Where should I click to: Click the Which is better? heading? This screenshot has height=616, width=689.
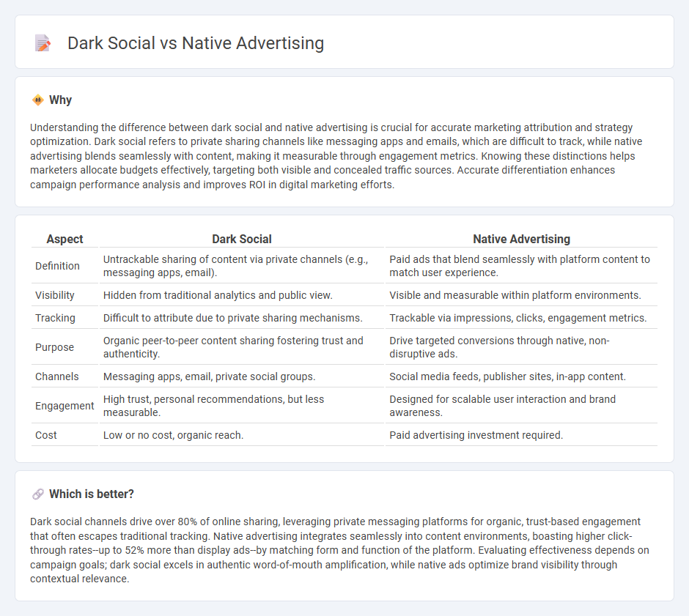coord(92,494)
